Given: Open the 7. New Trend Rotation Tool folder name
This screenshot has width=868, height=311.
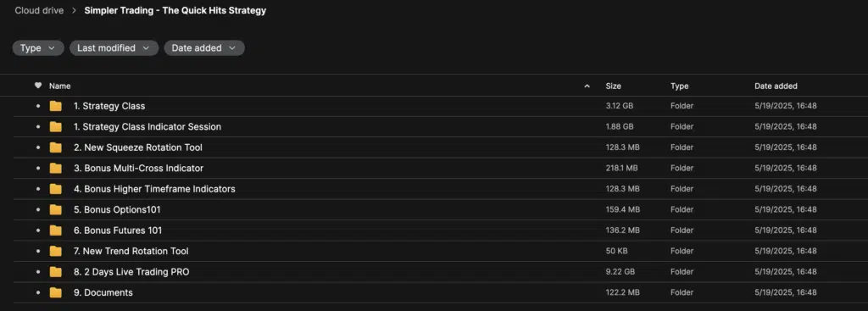Looking at the screenshot, I should coord(131,251).
